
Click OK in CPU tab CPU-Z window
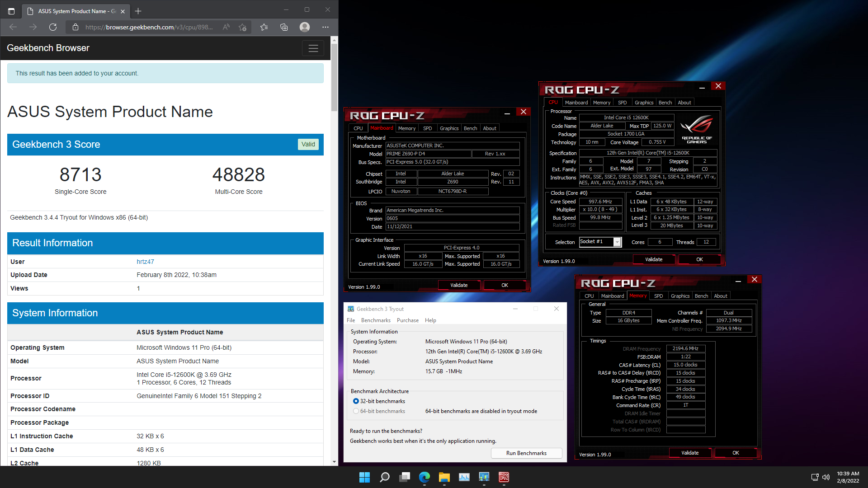699,259
